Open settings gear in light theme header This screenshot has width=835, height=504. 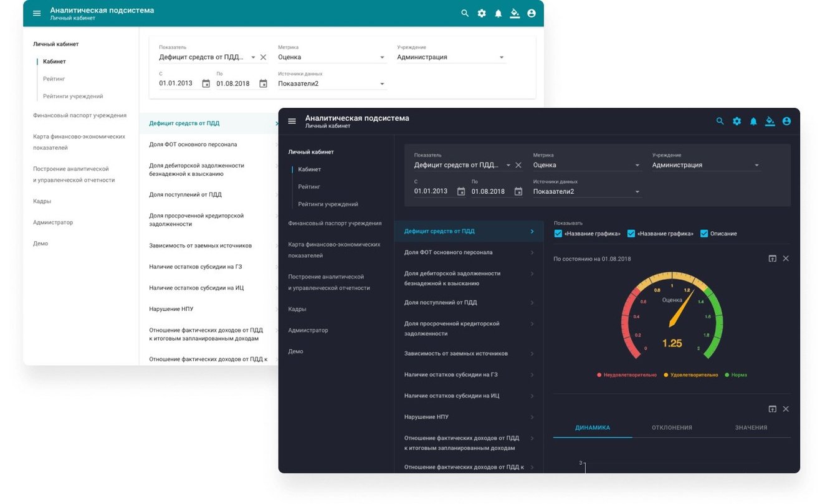(482, 13)
